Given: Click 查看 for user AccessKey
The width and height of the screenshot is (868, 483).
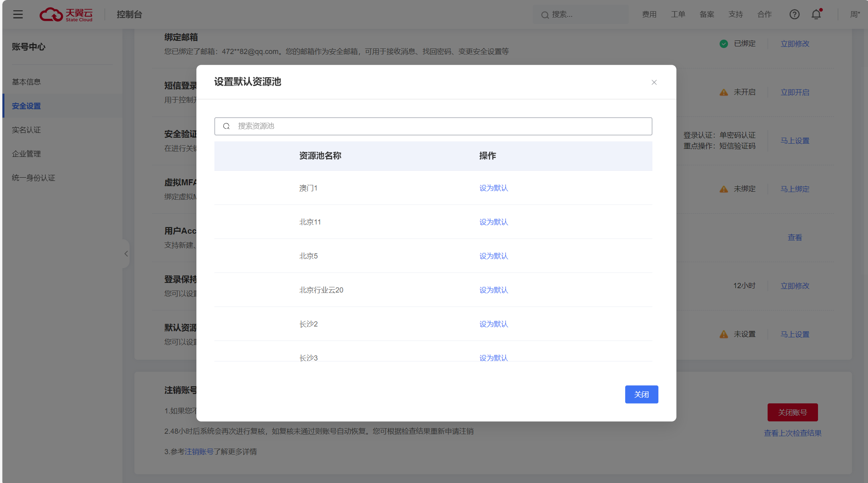Looking at the screenshot, I should [x=795, y=238].
